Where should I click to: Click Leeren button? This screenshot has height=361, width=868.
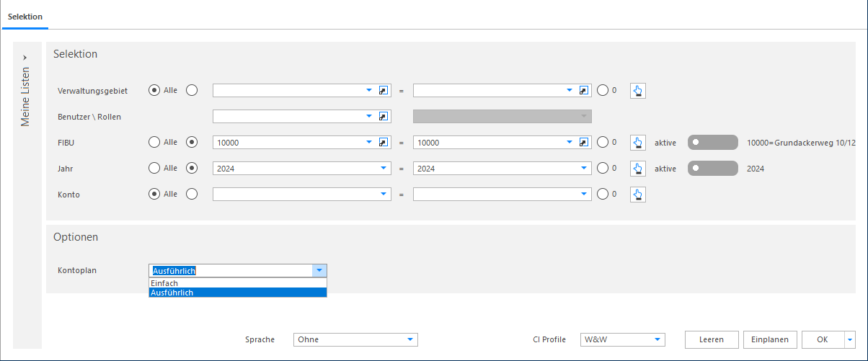[x=712, y=339]
